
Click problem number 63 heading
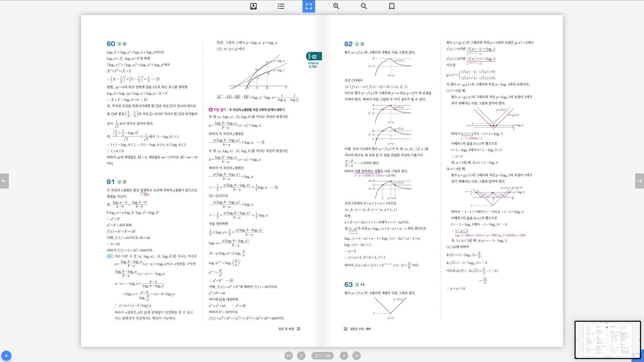348,285
